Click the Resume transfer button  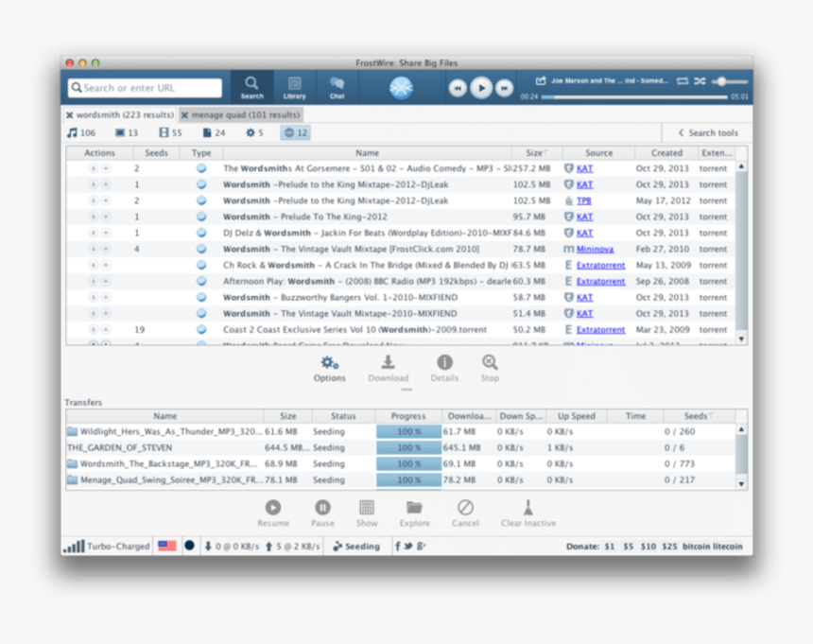coord(273,513)
